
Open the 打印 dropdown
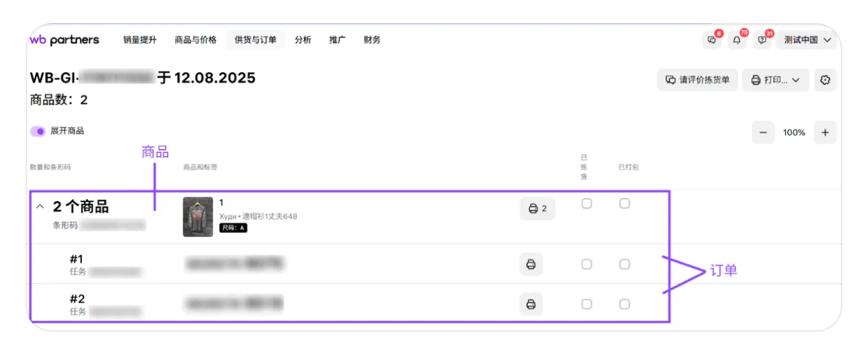(775, 80)
